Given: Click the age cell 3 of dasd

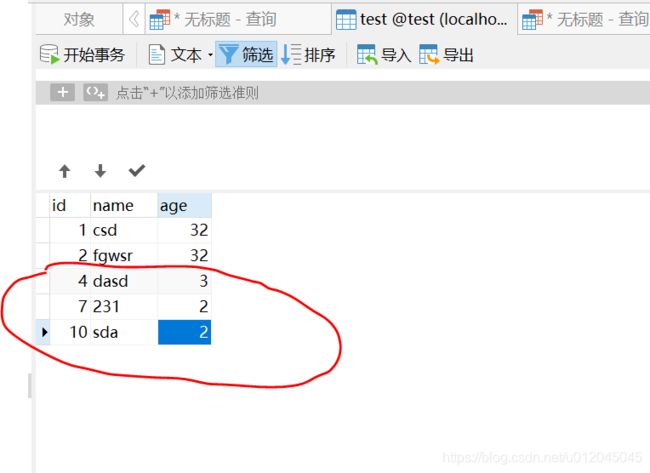Looking at the screenshot, I should (x=184, y=281).
